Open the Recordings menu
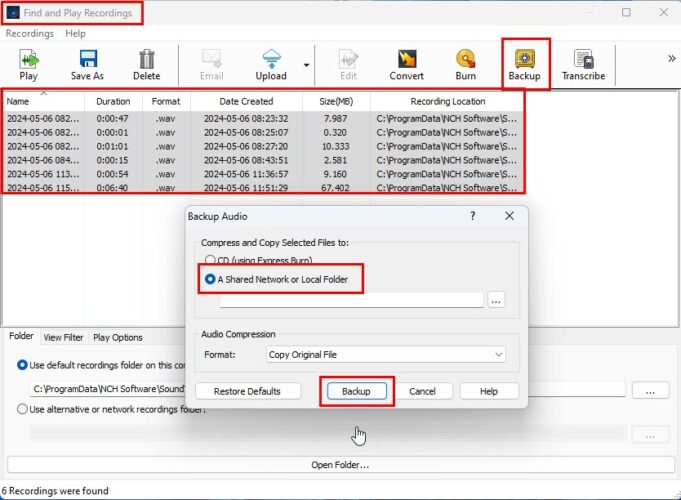Screen dimensions: 681x500 [x=30, y=33]
